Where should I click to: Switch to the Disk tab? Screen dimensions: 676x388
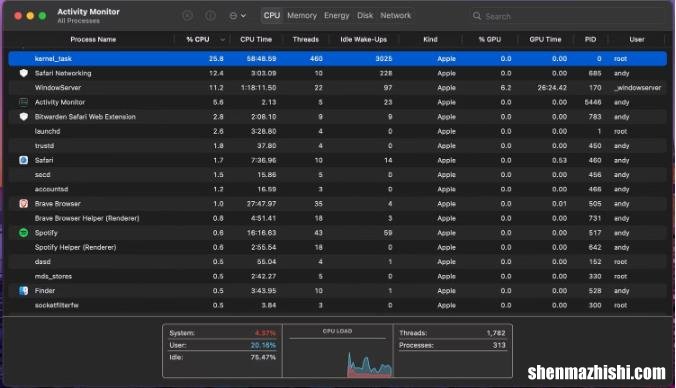(x=365, y=16)
